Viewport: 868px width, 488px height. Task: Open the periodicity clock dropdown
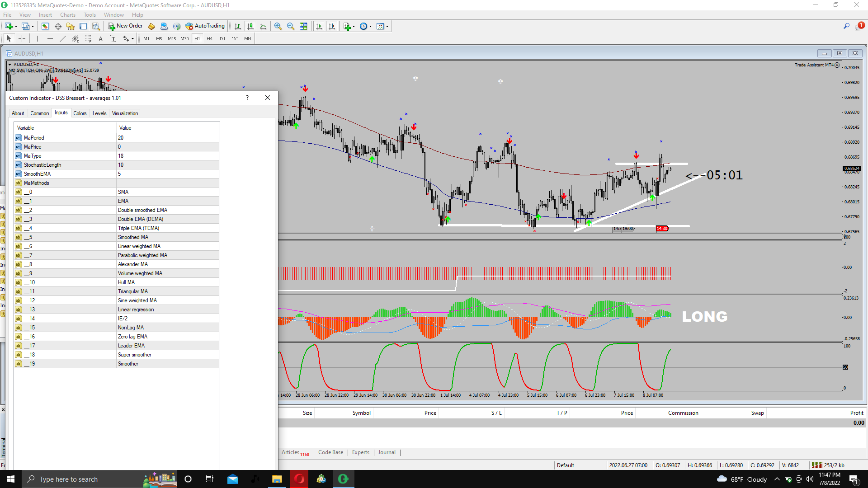coord(370,26)
